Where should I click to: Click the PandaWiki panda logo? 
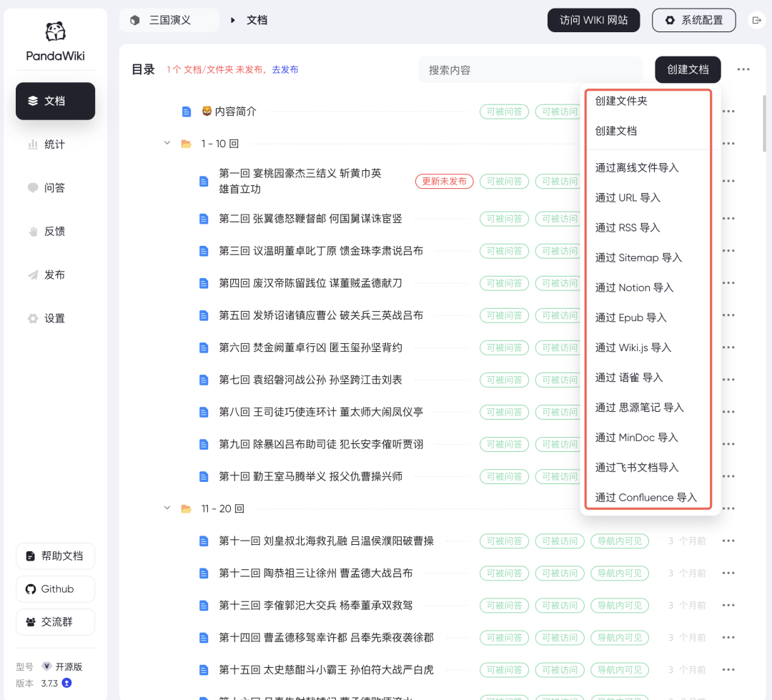click(x=55, y=32)
